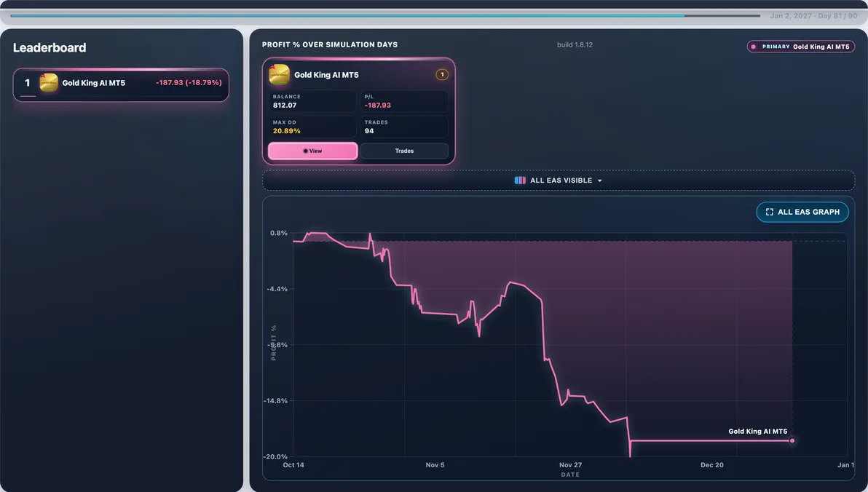Expand the All EAs Visible dropdown
This screenshot has width=868, height=492.
point(558,180)
